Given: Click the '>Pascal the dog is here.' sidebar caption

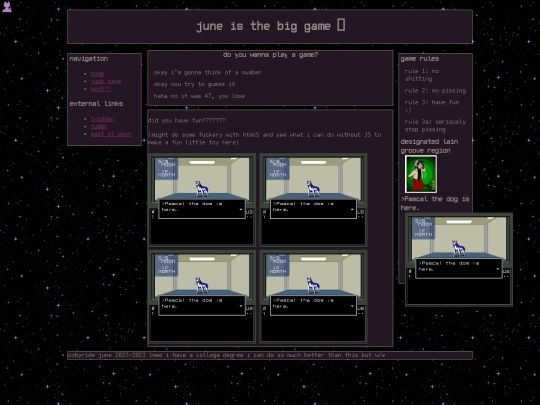Looking at the screenshot, I should pyautogui.click(x=435, y=203).
